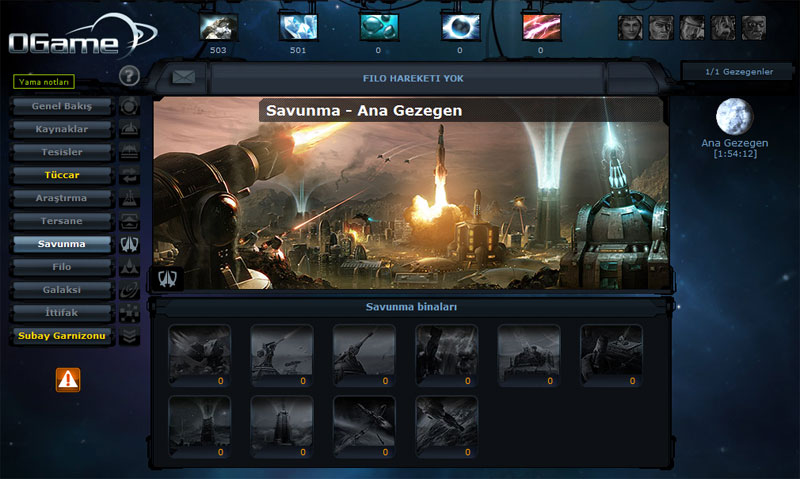
Task: Click Savunma binaları heading
Action: click(411, 307)
